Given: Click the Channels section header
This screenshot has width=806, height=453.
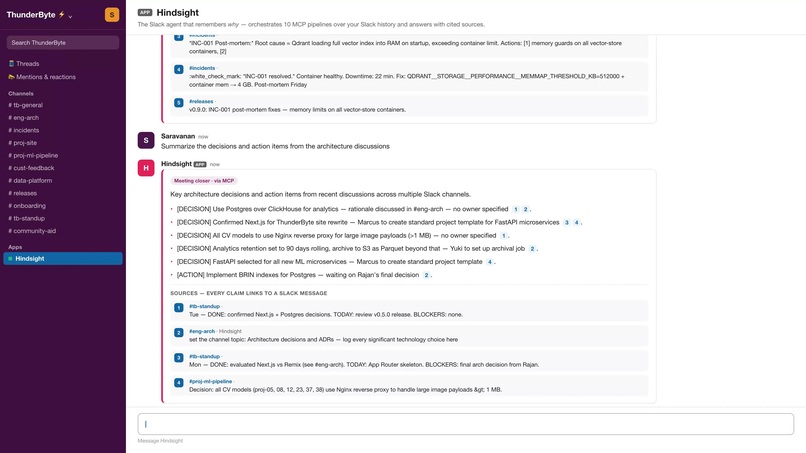Looking at the screenshot, I should coord(21,94).
